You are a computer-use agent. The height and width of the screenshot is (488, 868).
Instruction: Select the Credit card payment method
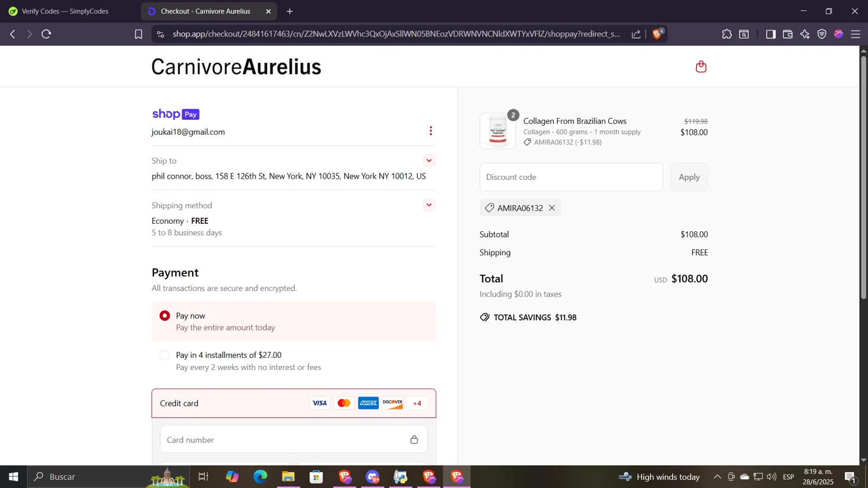point(294,404)
